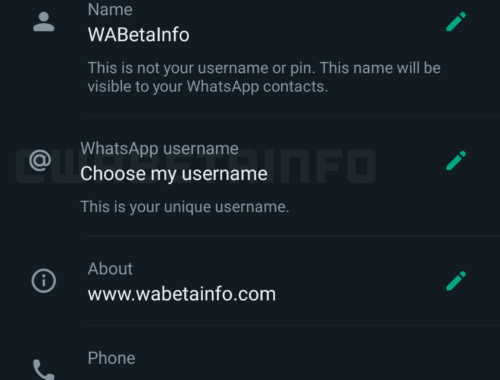Open the www.wabetainfo.com about text
Viewport: 500px width, 380px height.
[x=182, y=294]
